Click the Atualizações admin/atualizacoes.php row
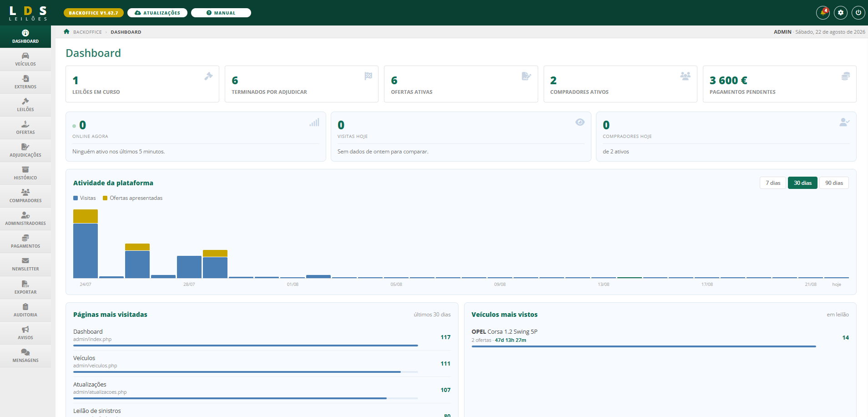Screen dimensions: 868x417 [262, 390]
